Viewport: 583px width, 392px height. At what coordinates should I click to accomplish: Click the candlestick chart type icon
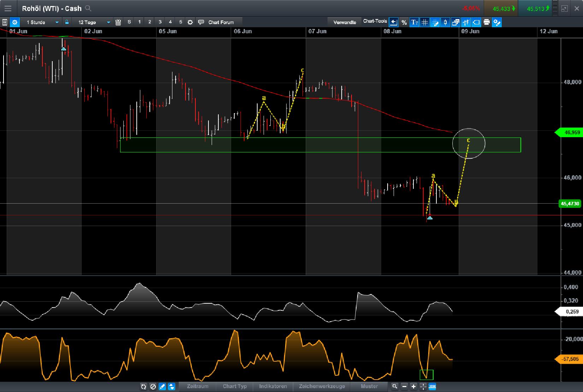(445, 22)
